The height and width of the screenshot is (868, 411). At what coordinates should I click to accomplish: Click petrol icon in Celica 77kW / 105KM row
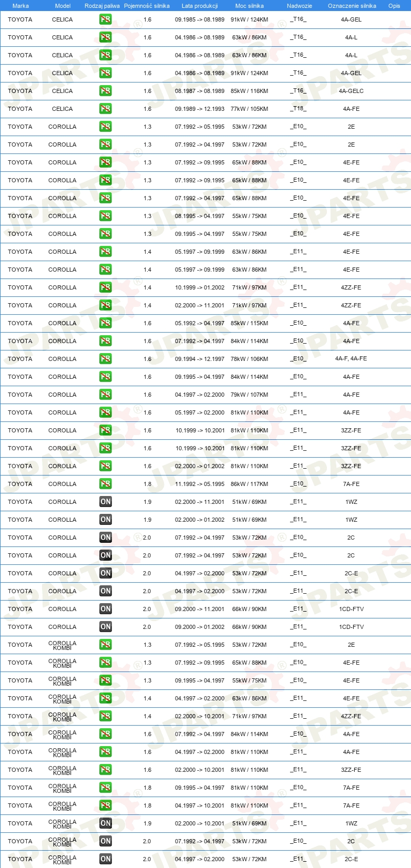click(x=106, y=109)
